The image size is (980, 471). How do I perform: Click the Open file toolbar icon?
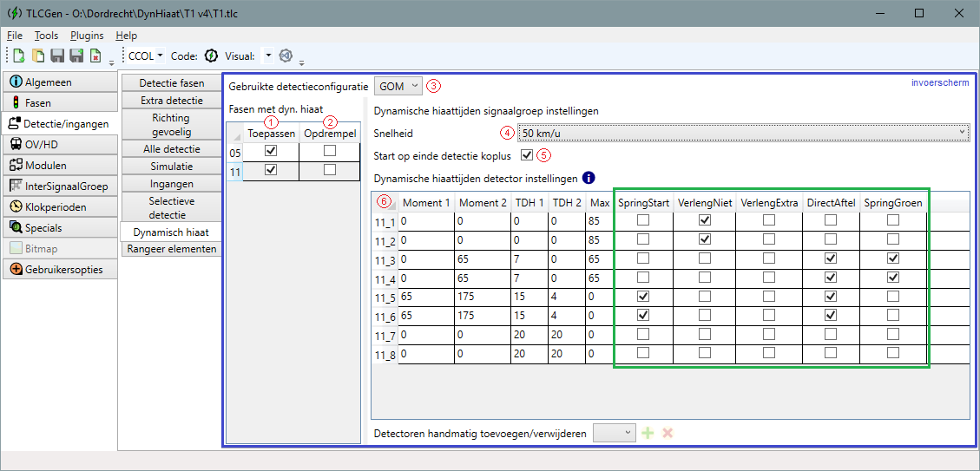tap(37, 56)
